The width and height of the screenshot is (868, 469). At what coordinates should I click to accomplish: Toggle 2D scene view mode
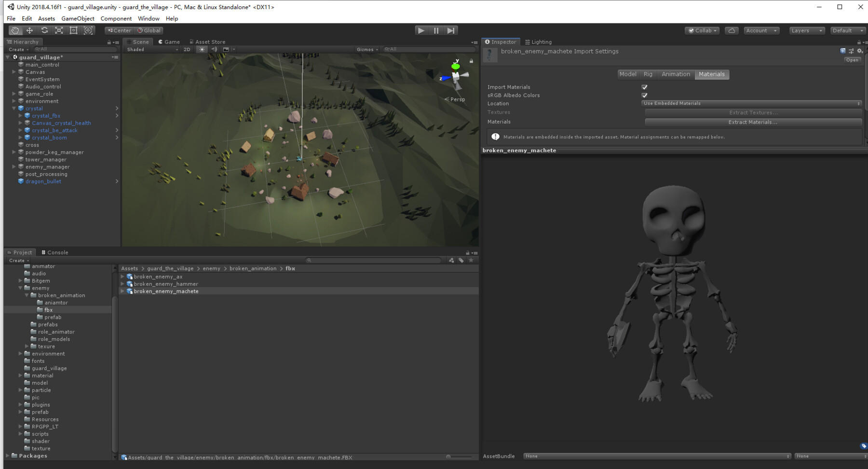[x=187, y=49]
